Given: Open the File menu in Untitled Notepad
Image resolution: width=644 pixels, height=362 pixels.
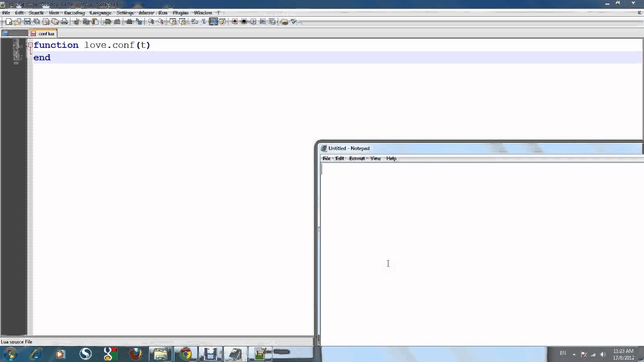Looking at the screenshot, I should (x=327, y=158).
